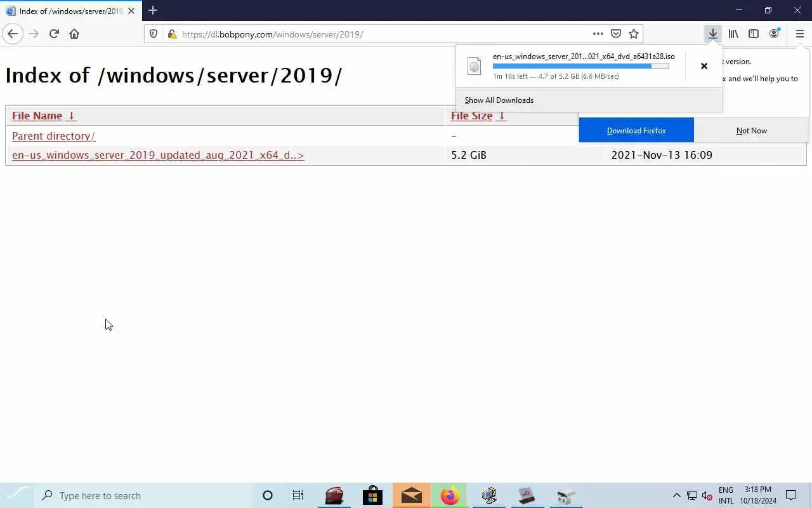Reload the current page

54,34
